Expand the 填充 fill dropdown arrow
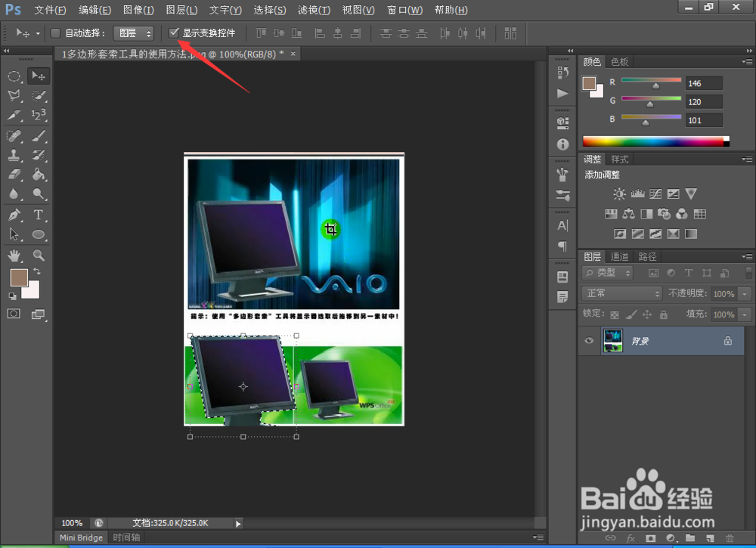756x548 pixels. pos(745,314)
